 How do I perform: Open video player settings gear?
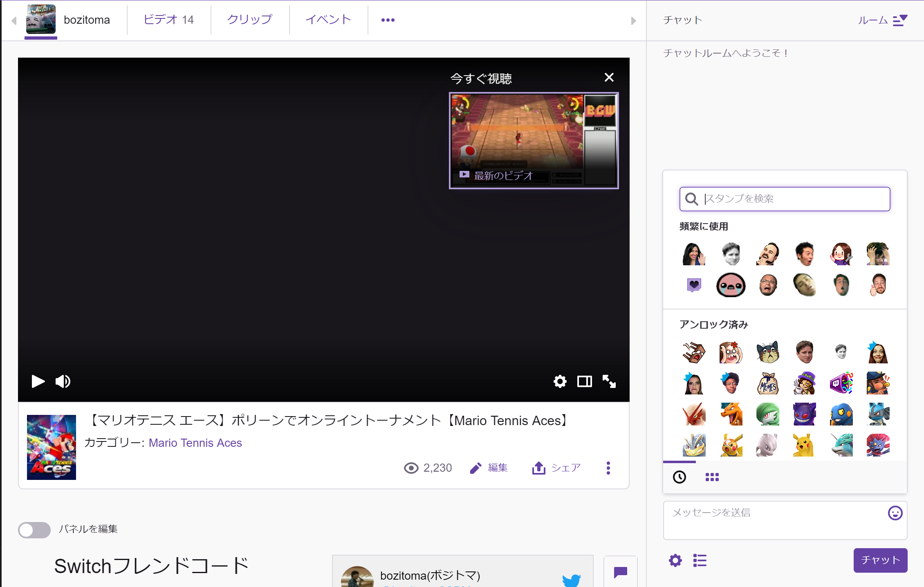tap(560, 381)
